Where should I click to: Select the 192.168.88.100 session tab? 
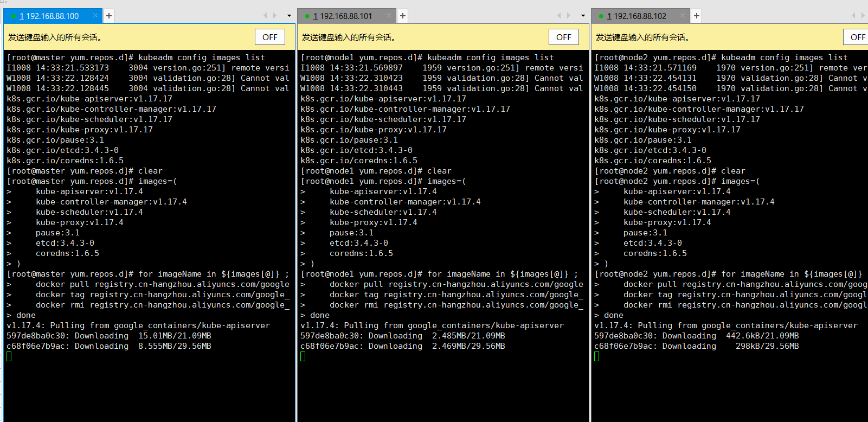tap(53, 16)
